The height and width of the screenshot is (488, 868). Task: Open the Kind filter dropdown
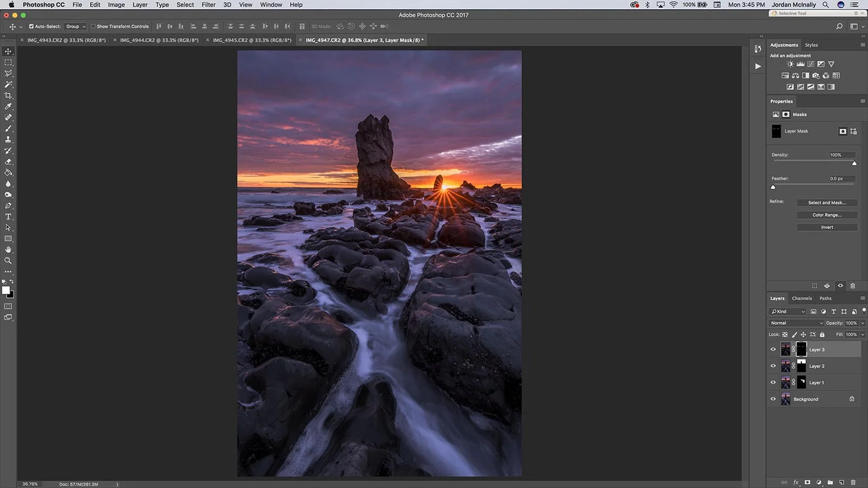788,311
